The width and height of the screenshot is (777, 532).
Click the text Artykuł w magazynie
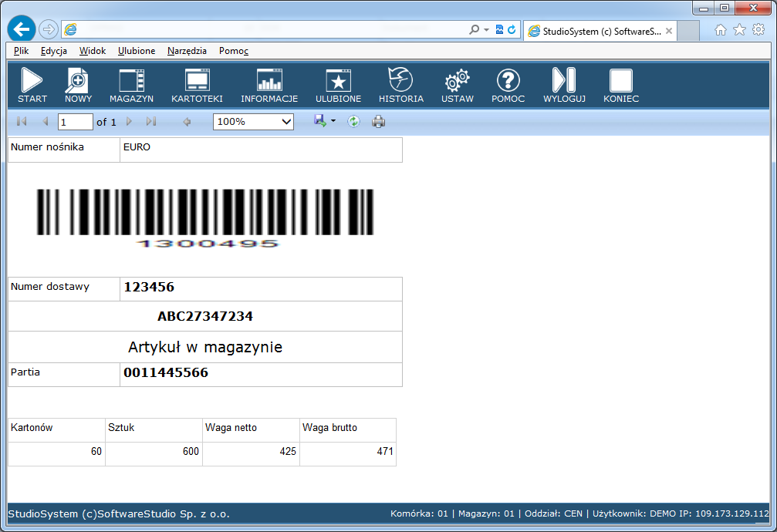coord(205,347)
